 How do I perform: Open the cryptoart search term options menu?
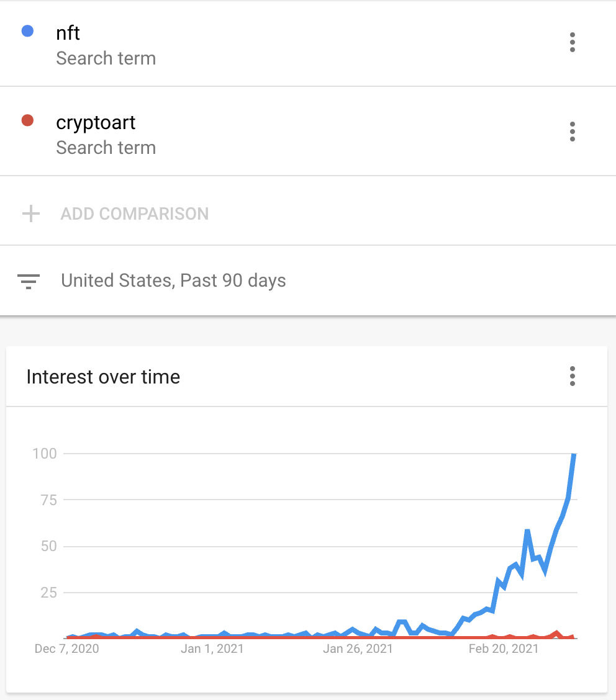[x=573, y=132]
